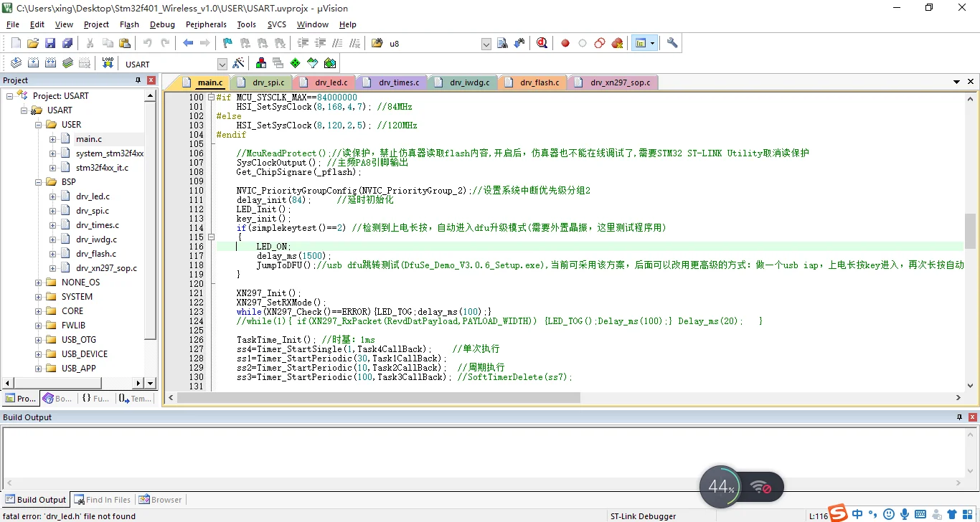Toggle auto-hide pin on the Project panel

(x=138, y=80)
